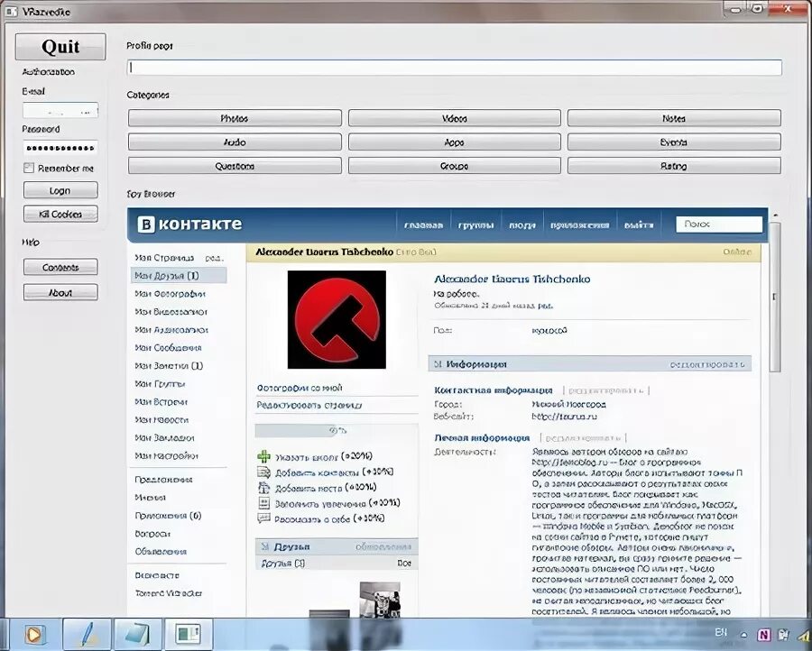Screen dimensions: 812x651
Task: Click the fill-in hobbies icon in checklist
Action: click(x=263, y=503)
